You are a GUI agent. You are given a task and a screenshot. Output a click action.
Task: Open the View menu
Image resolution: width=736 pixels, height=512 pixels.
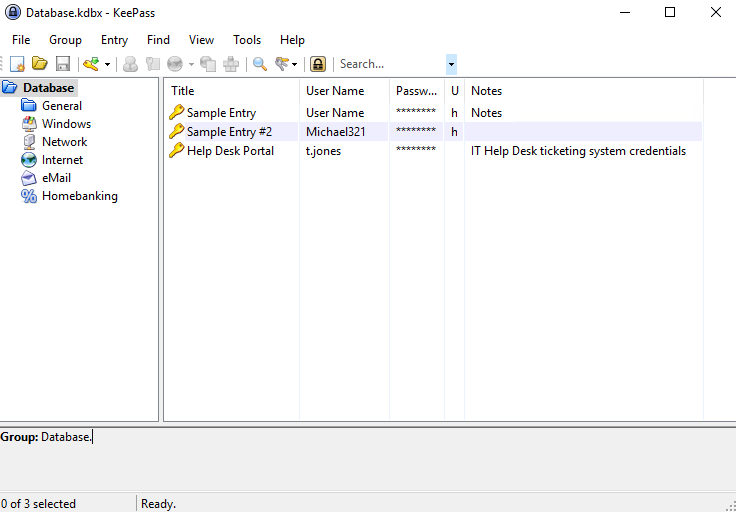coord(201,40)
